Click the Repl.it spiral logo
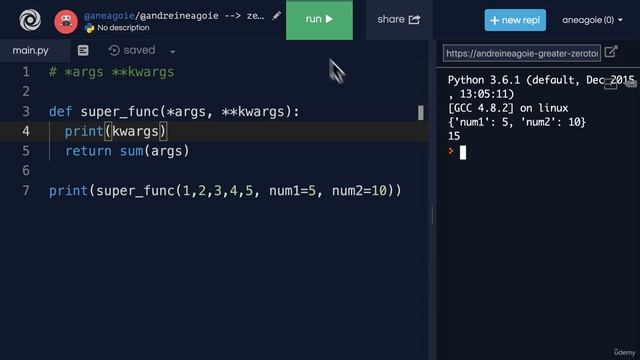 pos(30,20)
